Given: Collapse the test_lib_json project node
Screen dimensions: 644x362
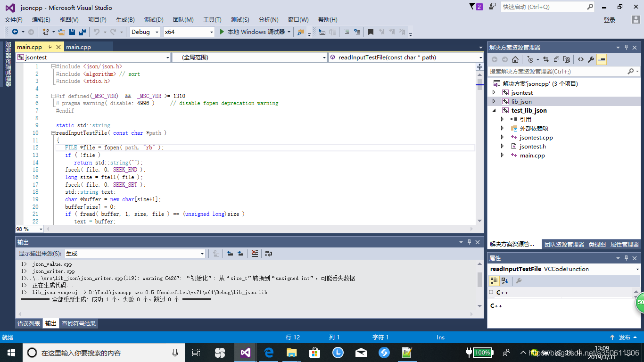Looking at the screenshot, I should point(494,110).
